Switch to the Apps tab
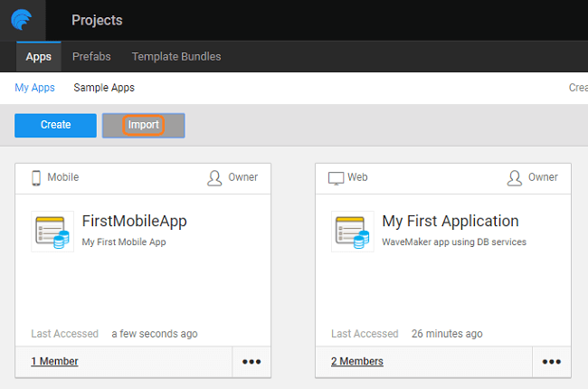The height and width of the screenshot is (389, 588). click(38, 56)
